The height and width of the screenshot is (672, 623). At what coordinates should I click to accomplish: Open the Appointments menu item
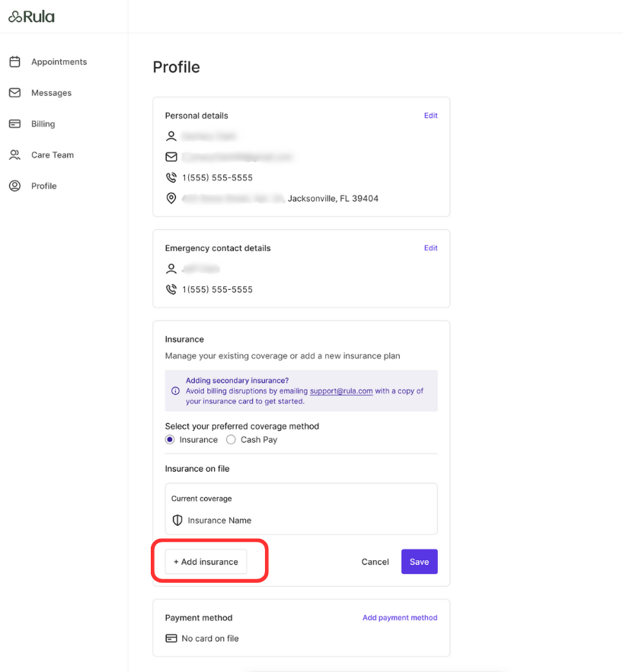[59, 62]
